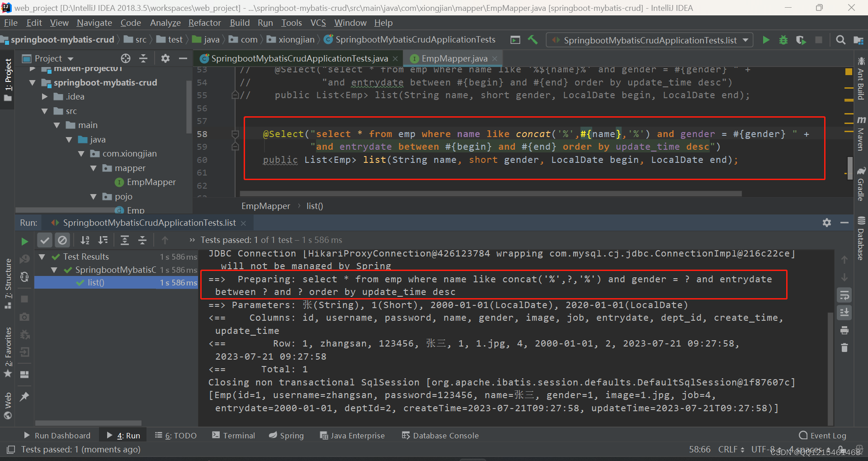Close the EmpMapper.java tab
The image size is (868, 461).
[x=495, y=58]
